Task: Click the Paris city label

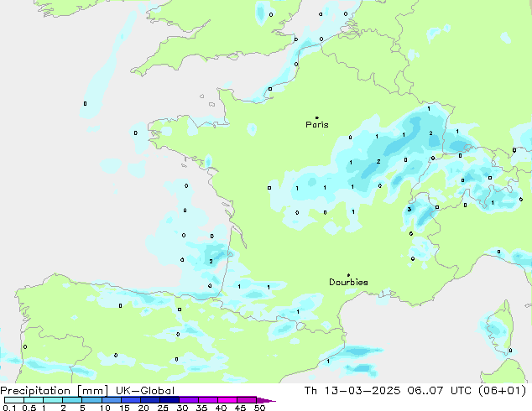Action: click(x=317, y=125)
